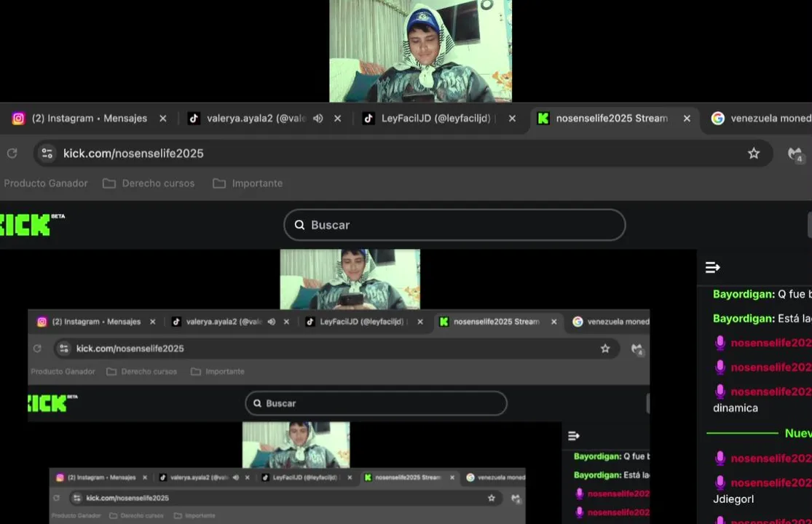The width and height of the screenshot is (812, 524).
Task: Click kick.com/nosenselife2025 URL in smallest nested browser
Action: (127, 498)
